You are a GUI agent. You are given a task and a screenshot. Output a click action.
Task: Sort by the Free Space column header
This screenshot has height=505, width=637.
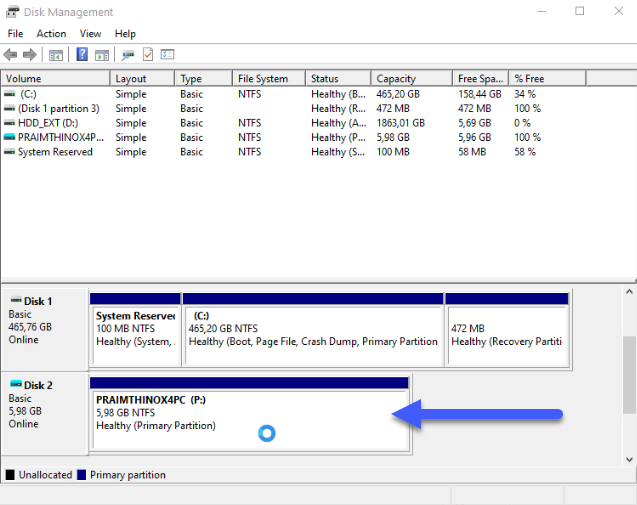[x=481, y=78]
